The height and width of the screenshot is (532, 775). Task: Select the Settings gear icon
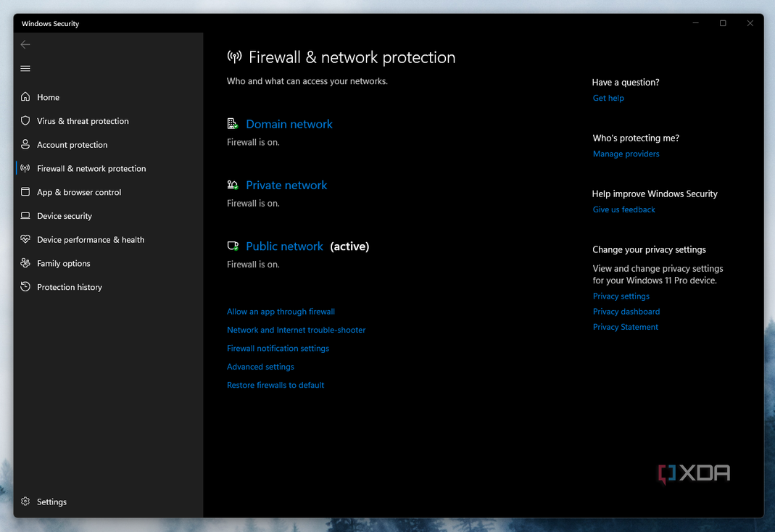point(25,502)
